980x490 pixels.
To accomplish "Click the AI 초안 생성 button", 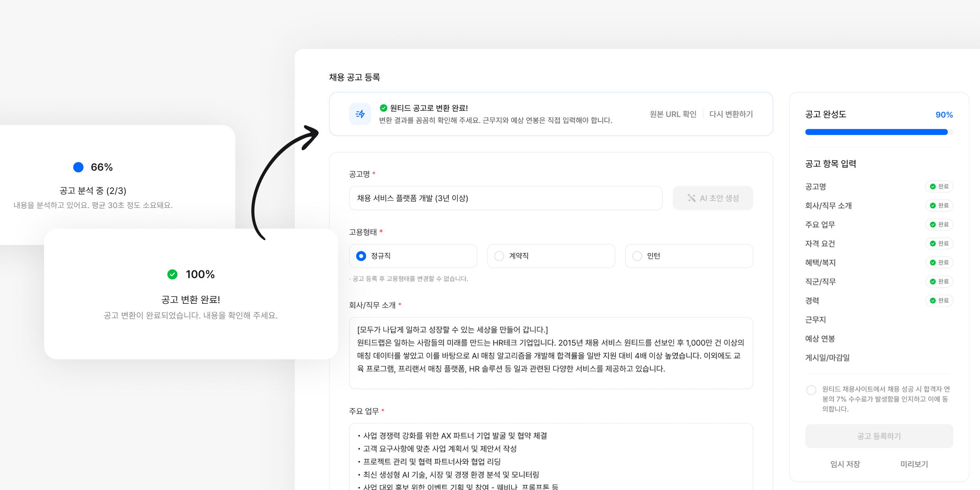I will tap(713, 198).
